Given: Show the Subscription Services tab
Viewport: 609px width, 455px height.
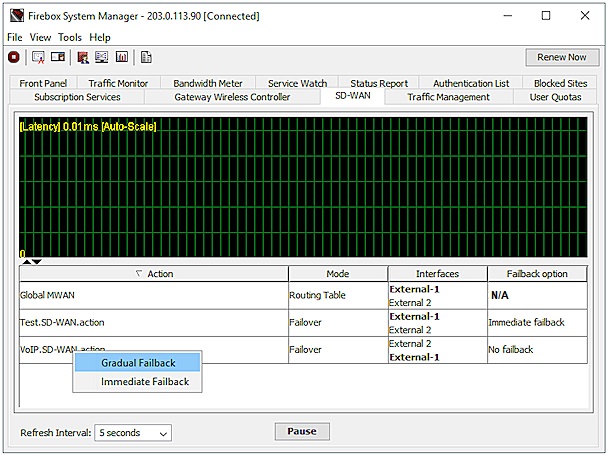Looking at the screenshot, I should 77,97.
